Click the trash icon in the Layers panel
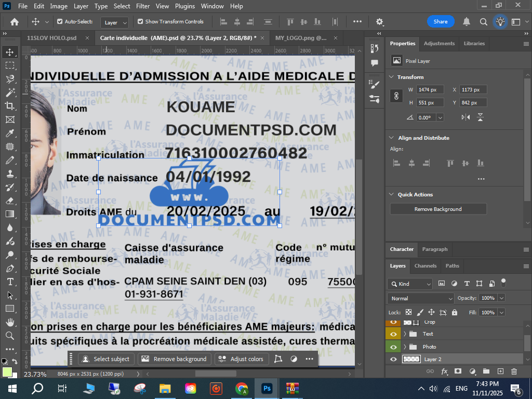The height and width of the screenshot is (399, 532). [x=514, y=371]
